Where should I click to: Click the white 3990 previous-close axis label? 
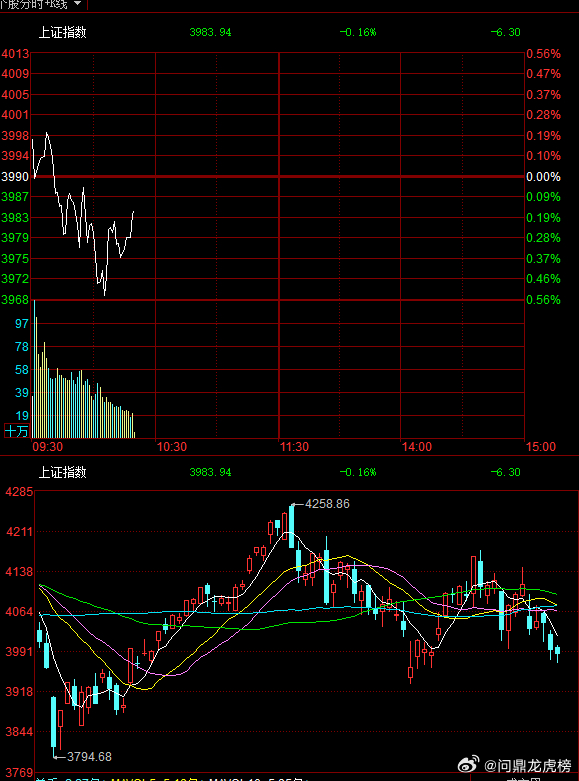(15, 177)
